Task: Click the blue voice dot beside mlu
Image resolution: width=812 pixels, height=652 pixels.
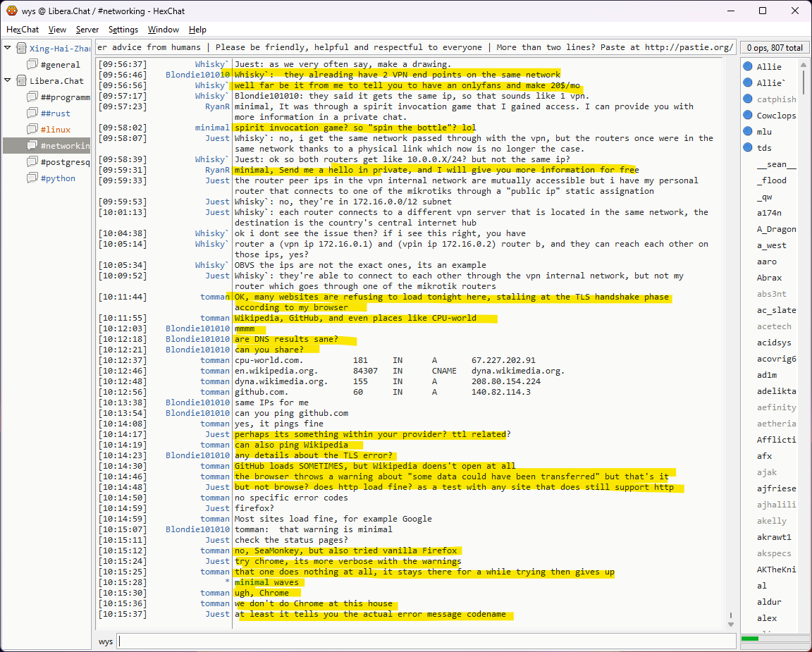Action: 748,132
